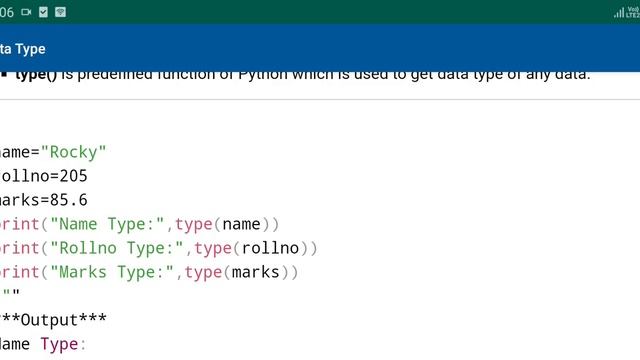The image size is (640, 360).
Task: Tap the signal strength indicator icon
Action: coord(619,13)
